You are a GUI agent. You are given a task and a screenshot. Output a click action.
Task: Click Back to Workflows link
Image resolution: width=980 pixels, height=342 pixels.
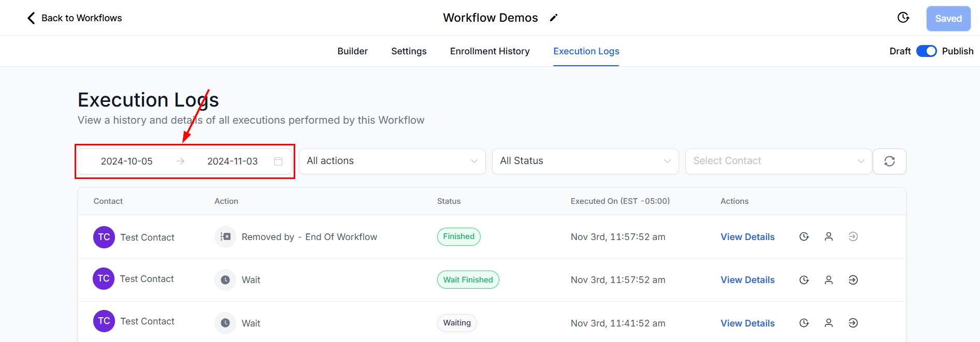click(x=75, y=18)
